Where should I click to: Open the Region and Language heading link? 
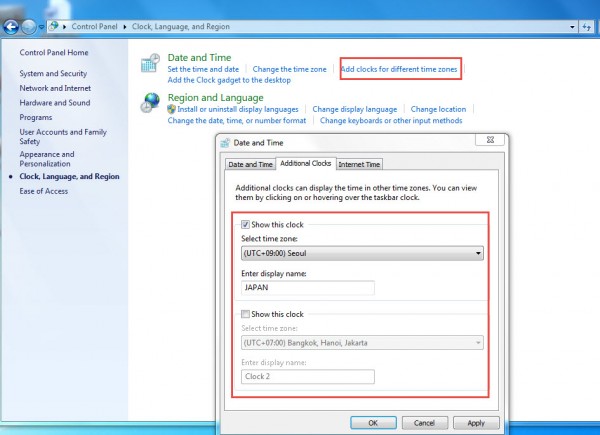pyautogui.click(x=215, y=98)
